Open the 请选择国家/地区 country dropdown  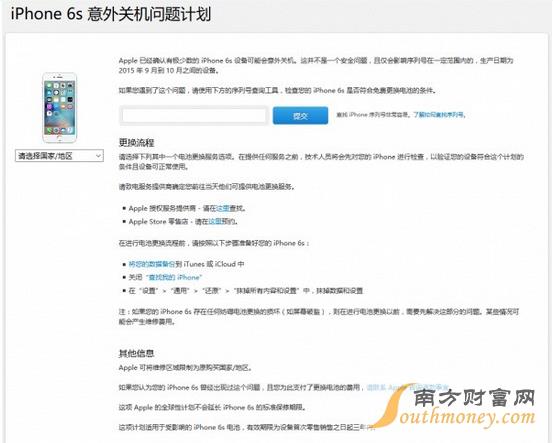click(x=59, y=156)
